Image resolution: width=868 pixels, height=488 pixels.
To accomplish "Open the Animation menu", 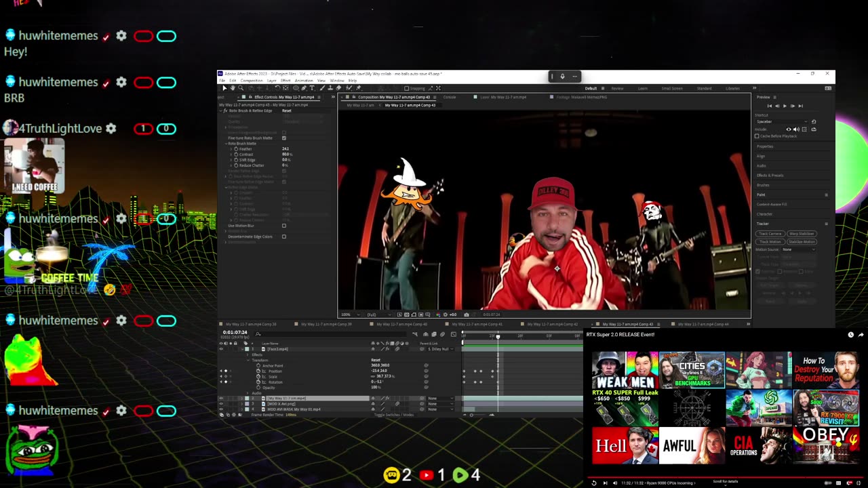I will click(x=304, y=81).
